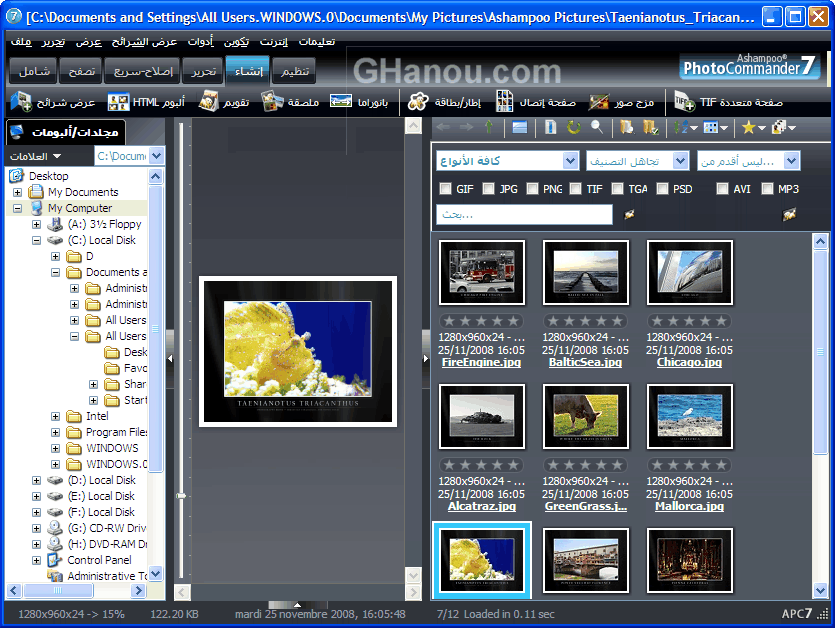Open Mallorca.jpg file link

689,506
